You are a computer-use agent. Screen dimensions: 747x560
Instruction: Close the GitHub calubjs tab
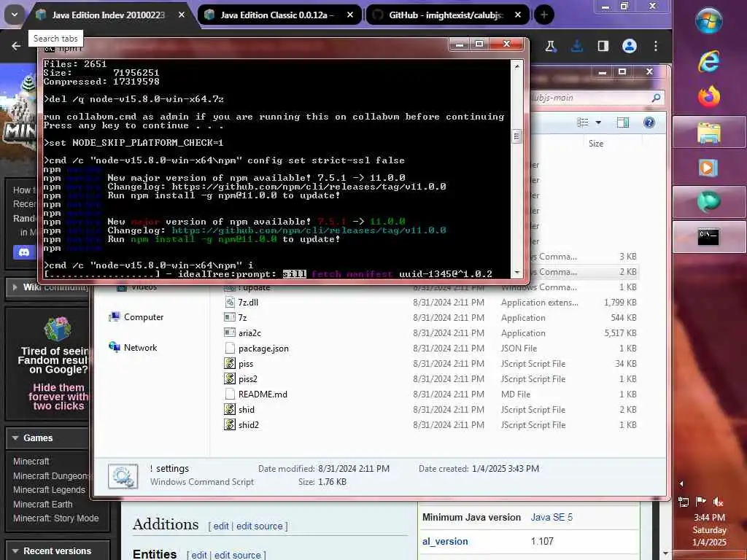click(518, 15)
